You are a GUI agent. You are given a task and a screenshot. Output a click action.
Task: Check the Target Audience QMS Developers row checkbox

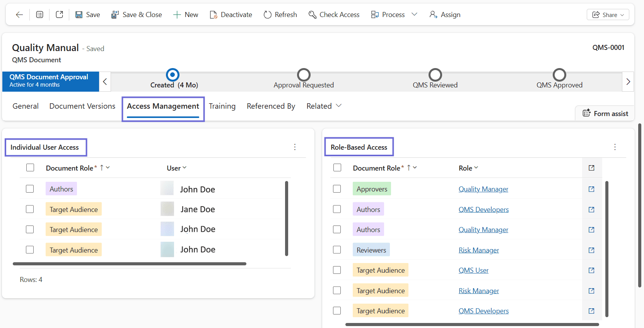[337, 311]
